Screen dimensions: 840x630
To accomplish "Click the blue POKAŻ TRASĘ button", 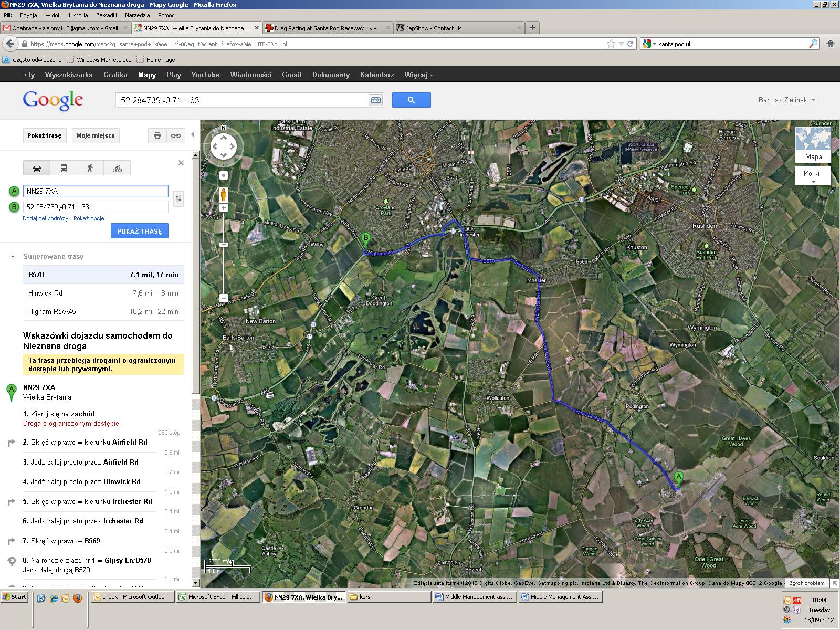I will (139, 231).
